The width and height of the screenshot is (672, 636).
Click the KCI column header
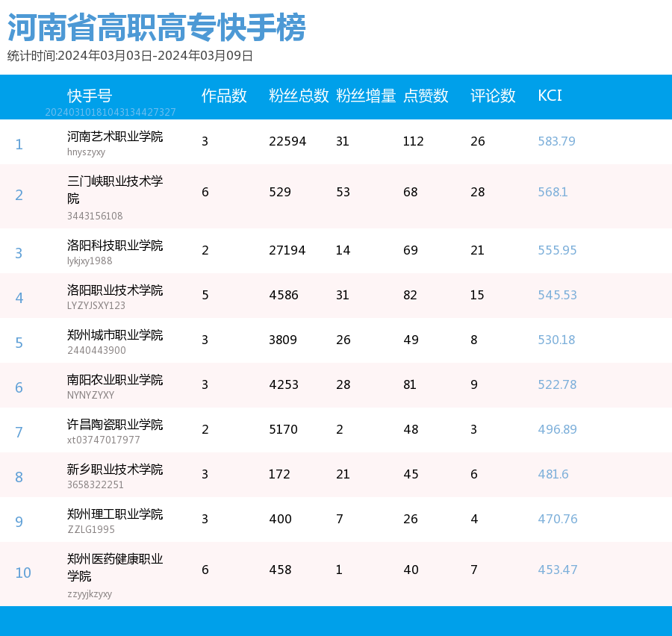pyautogui.click(x=550, y=96)
